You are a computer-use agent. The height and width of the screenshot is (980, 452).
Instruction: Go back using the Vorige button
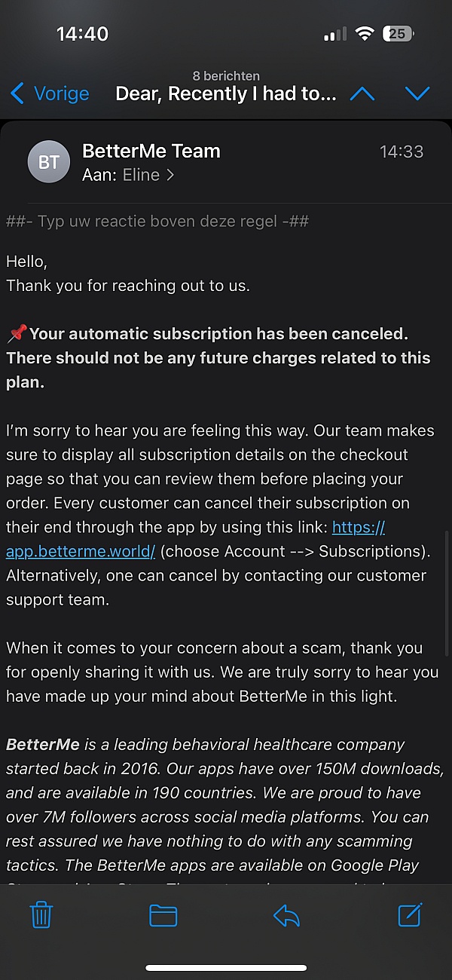click(50, 94)
